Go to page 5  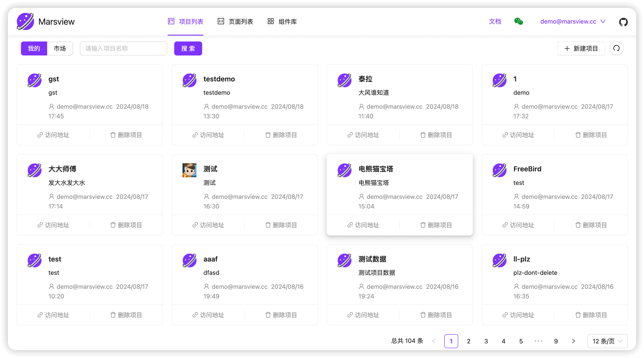pyautogui.click(x=521, y=341)
